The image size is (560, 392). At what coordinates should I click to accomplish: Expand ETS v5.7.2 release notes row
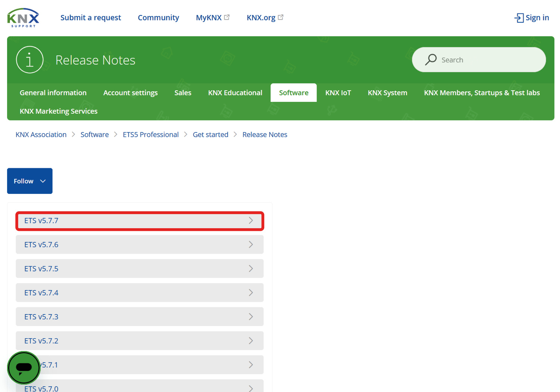coord(140,341)
